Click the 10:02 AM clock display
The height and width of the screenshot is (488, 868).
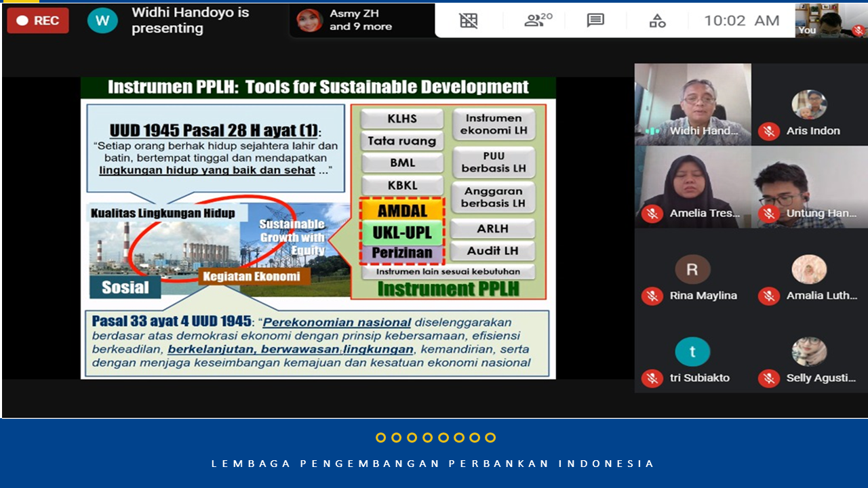click(741, 20)
